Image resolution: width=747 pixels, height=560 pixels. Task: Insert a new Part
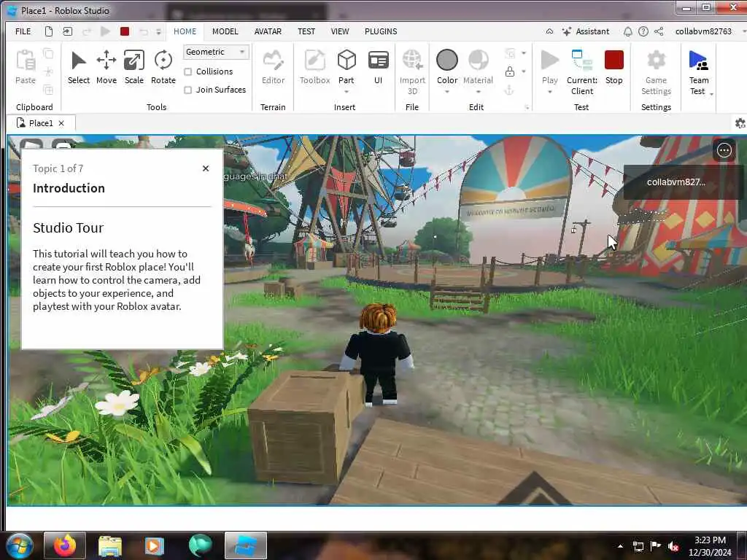point(347,65)
